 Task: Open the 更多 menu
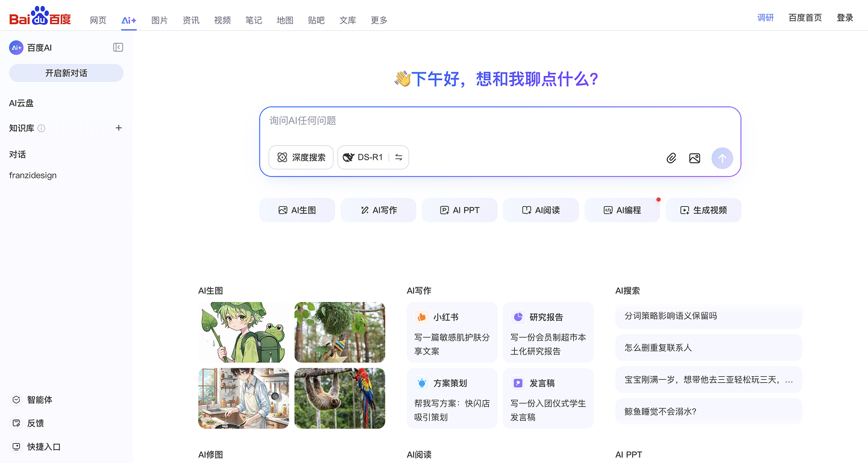tap(379, 20)
